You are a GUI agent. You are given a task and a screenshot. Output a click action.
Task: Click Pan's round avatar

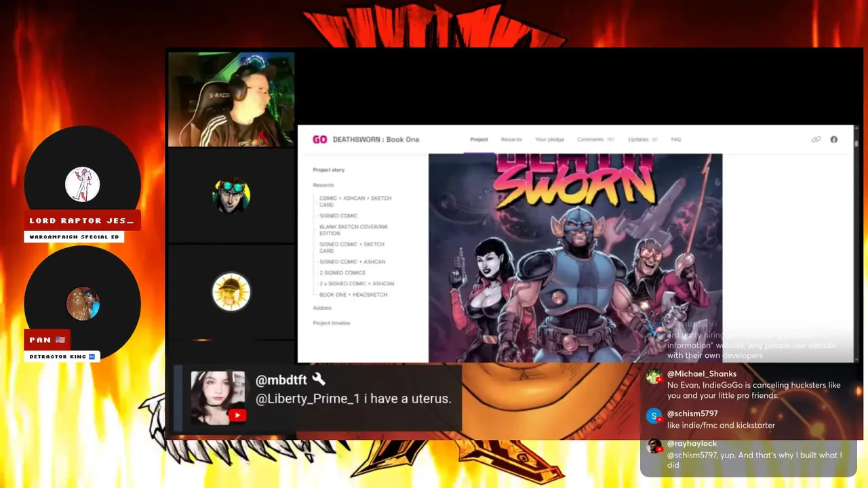click(83, 303)
